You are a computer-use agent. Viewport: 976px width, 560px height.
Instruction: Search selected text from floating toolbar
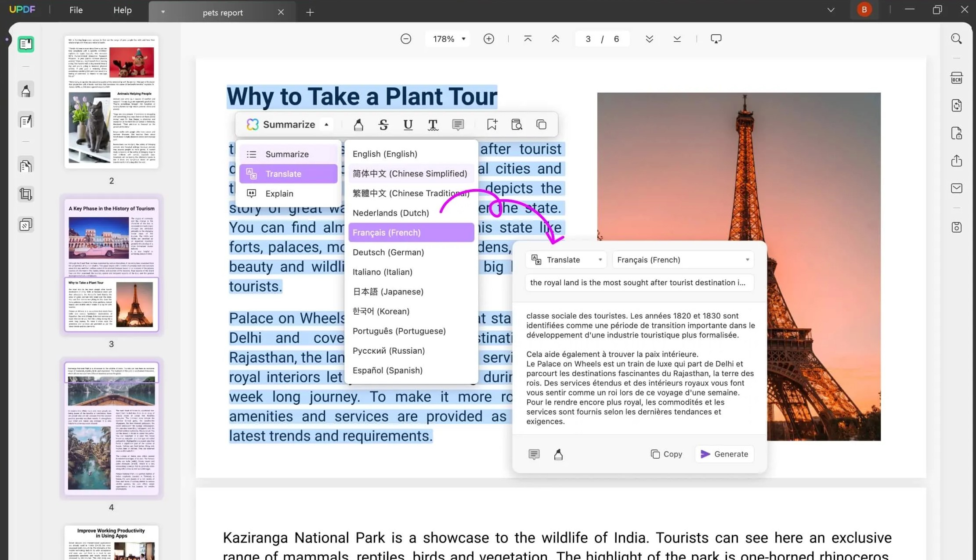coord(517,125)
